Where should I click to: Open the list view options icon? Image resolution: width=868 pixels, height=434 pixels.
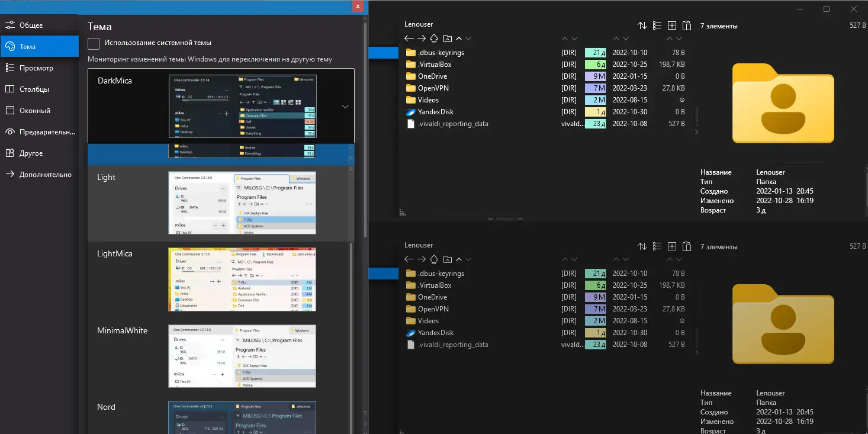657,25
